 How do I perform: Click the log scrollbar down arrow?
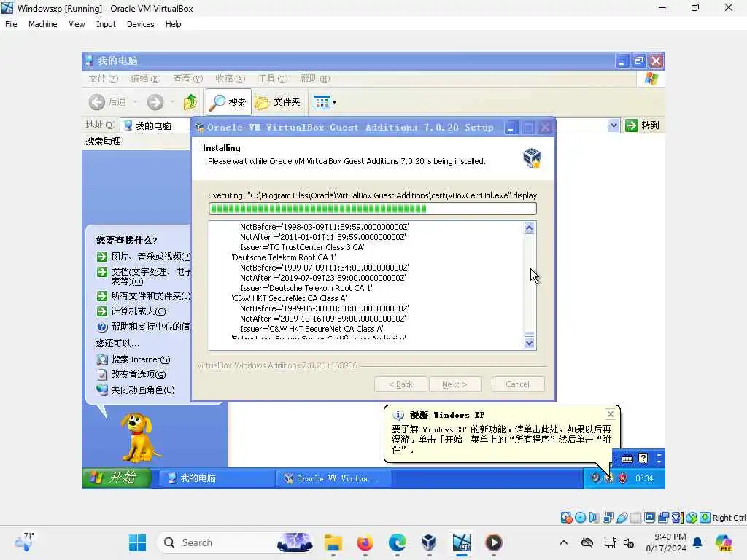(x=530, y=343)
